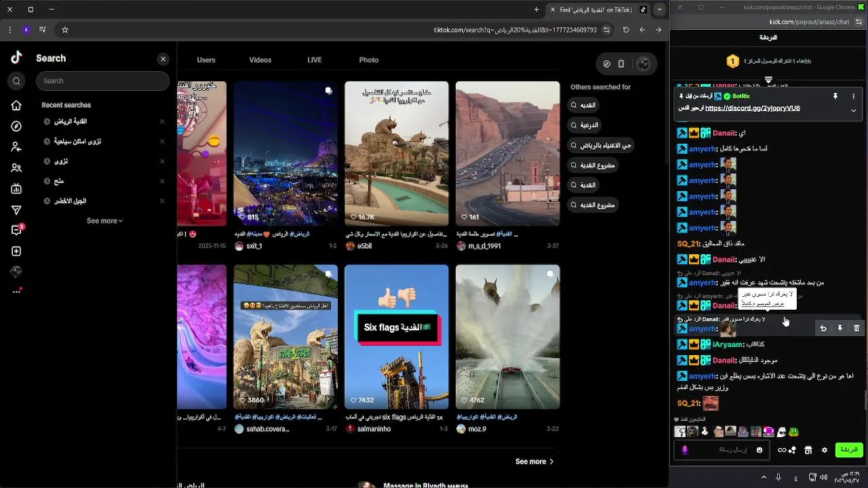Search suggestion 'حي الاغنياء بالرياض'
This screenshot has width=868, height=488.
pos(601,145)
